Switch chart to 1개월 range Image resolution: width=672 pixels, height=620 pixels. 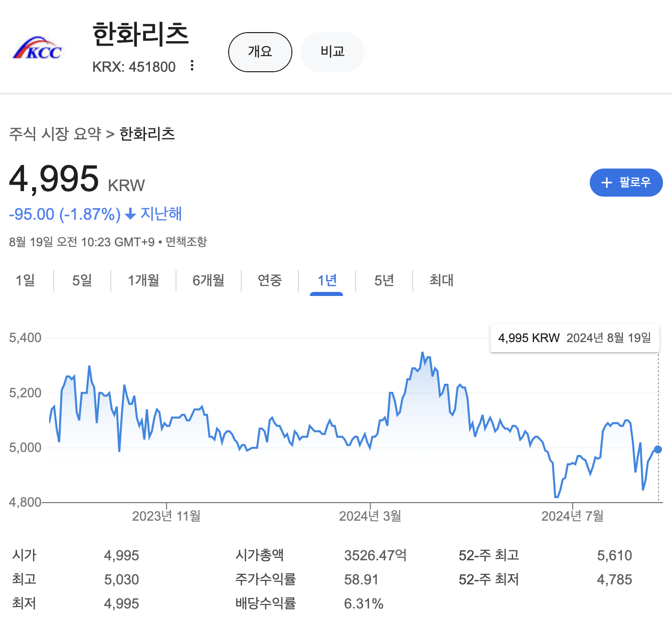coord(143,280)
